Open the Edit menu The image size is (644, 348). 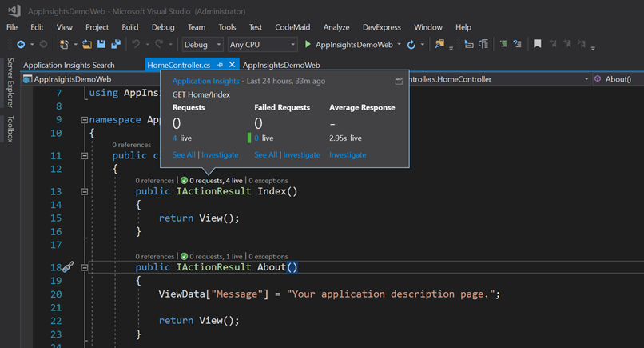[x=37, y=27]
